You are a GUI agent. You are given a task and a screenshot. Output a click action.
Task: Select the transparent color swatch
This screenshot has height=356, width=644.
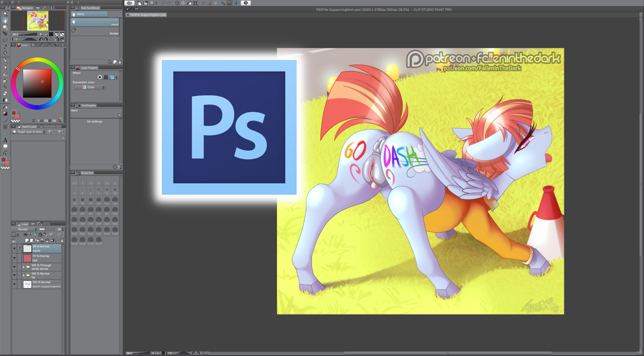pyautogui.click(x=15, y=121)
